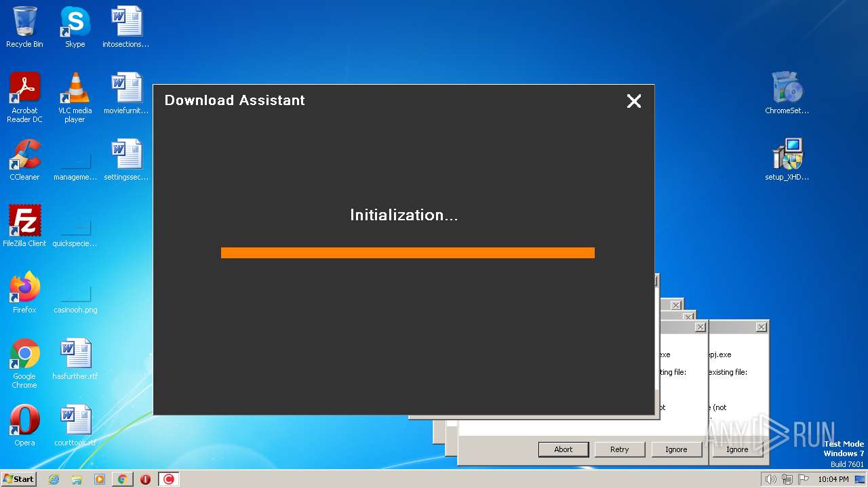Select the hasfurther.rtf document
The width and height of the screenshot is (868, 488).
point(75,359)
